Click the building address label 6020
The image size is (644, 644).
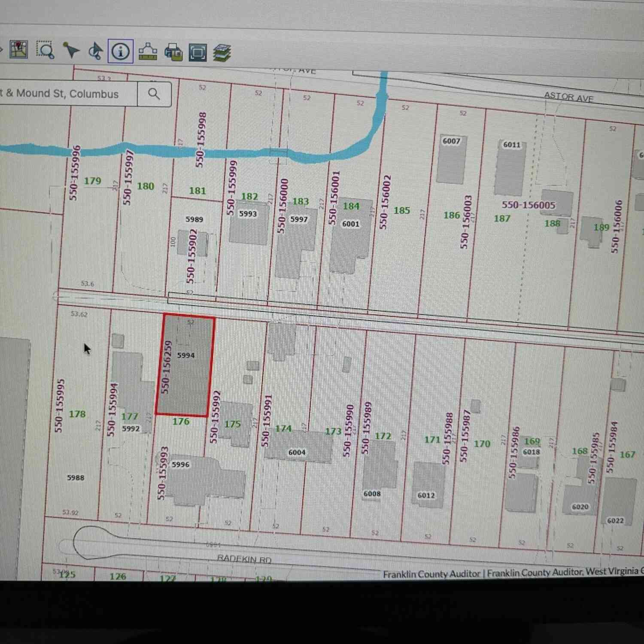tap(580, 507)
